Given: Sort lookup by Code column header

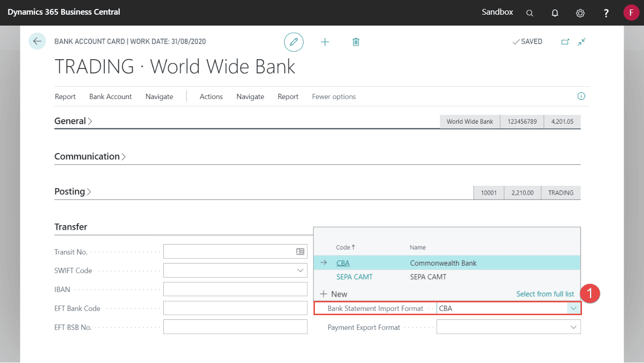Looking at the screenshot, I should (345, 247).
